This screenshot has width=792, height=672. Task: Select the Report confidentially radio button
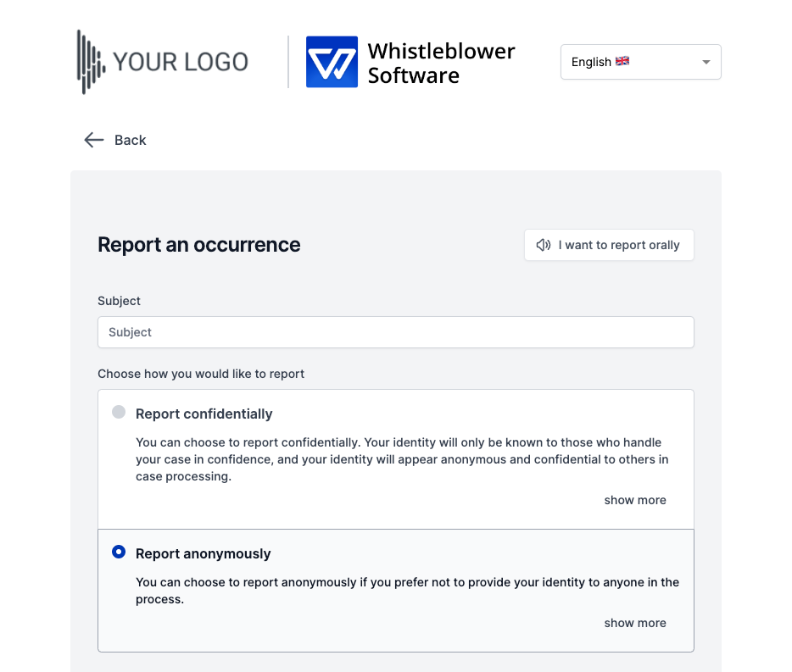pos(119,412)
